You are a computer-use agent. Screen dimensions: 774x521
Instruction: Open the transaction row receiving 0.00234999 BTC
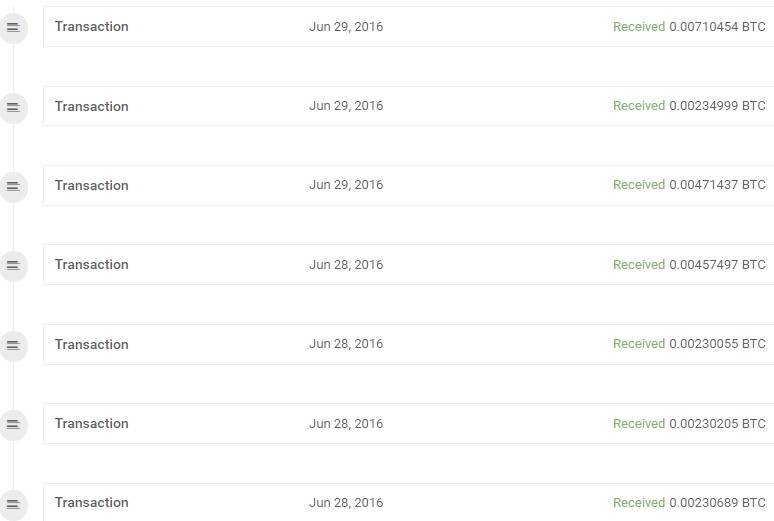coord(409,106)
